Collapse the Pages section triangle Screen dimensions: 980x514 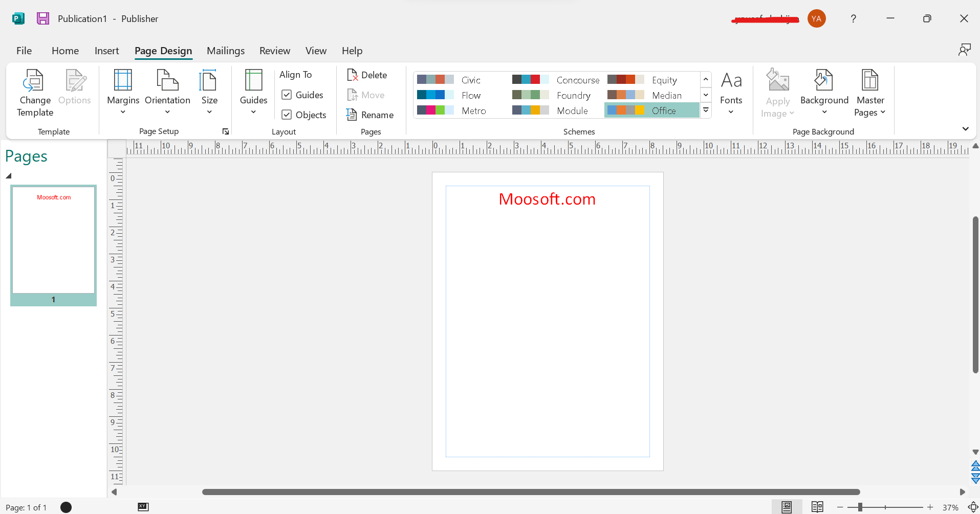point(9,175)
